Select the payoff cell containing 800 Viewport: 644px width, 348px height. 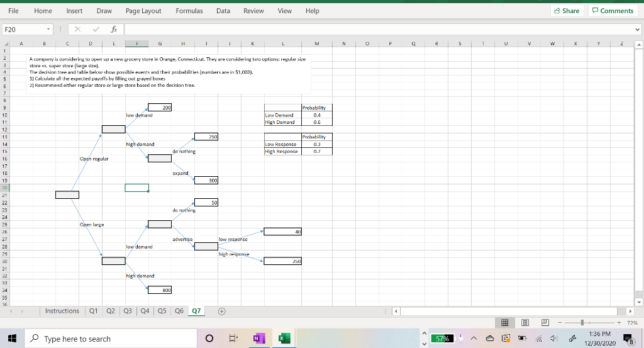160,290
